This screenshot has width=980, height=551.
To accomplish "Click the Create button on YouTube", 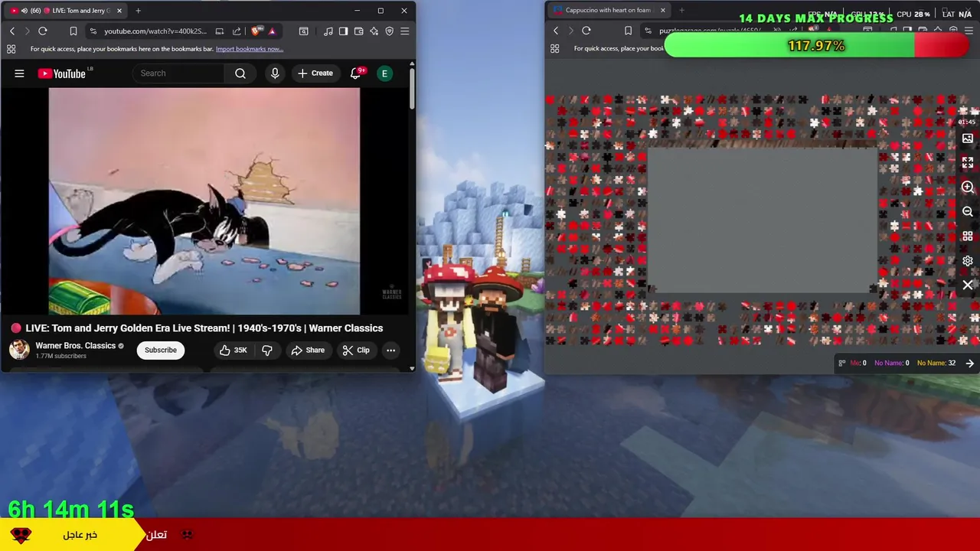I will click(315, 73).
